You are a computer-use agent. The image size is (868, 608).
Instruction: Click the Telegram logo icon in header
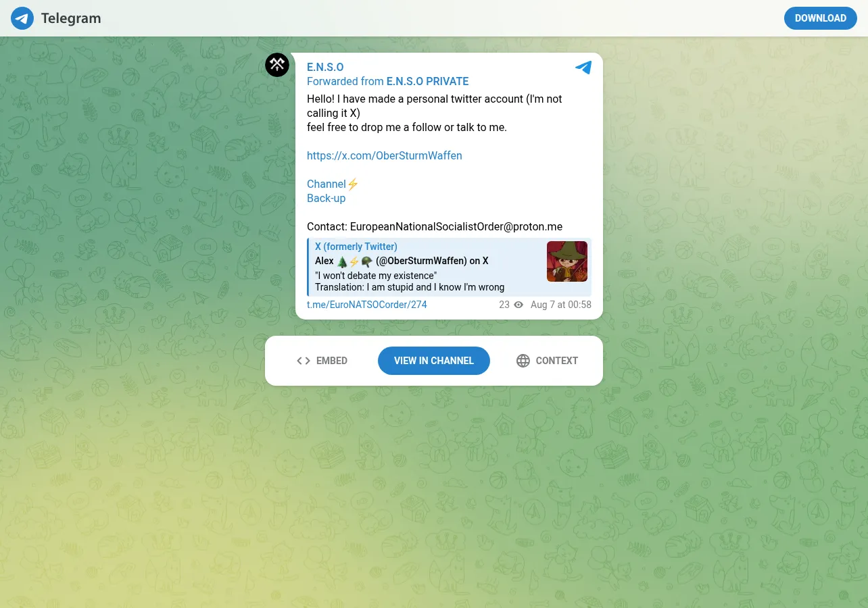[22, 18]
